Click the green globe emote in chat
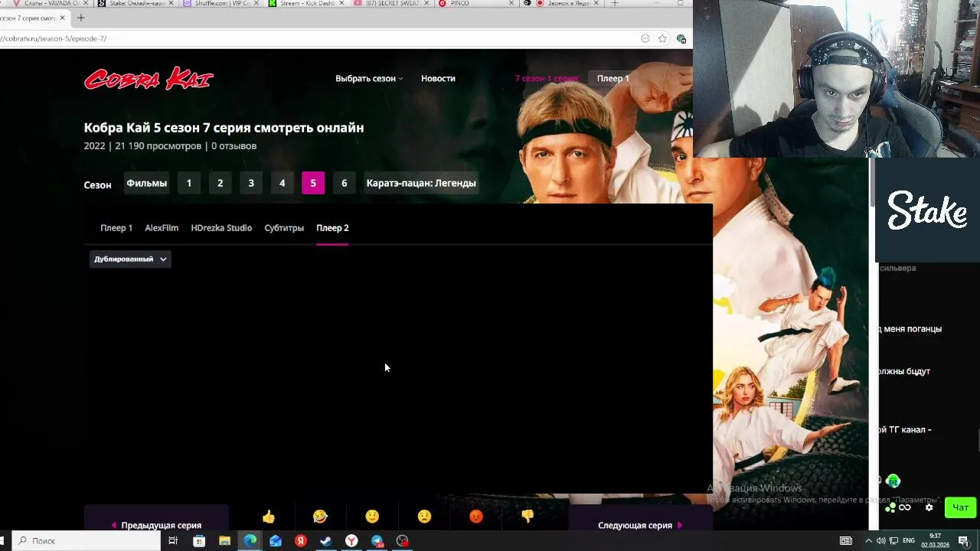980x551 pixels. pos(893,481)
